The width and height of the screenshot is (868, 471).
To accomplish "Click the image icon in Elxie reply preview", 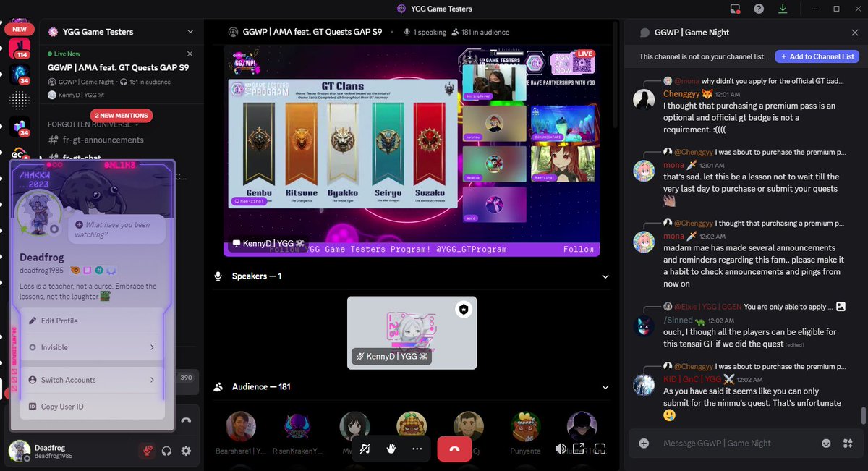I will (x=841, y=307).
